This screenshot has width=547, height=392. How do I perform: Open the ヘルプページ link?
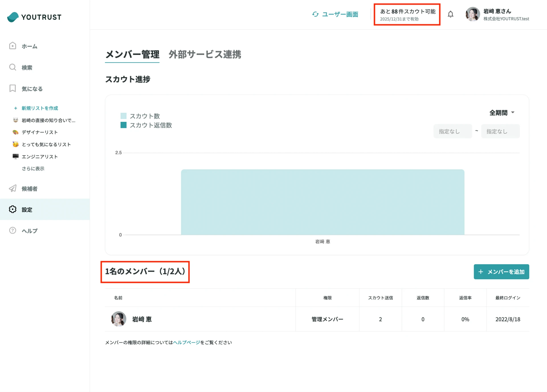tap(187, 342)
